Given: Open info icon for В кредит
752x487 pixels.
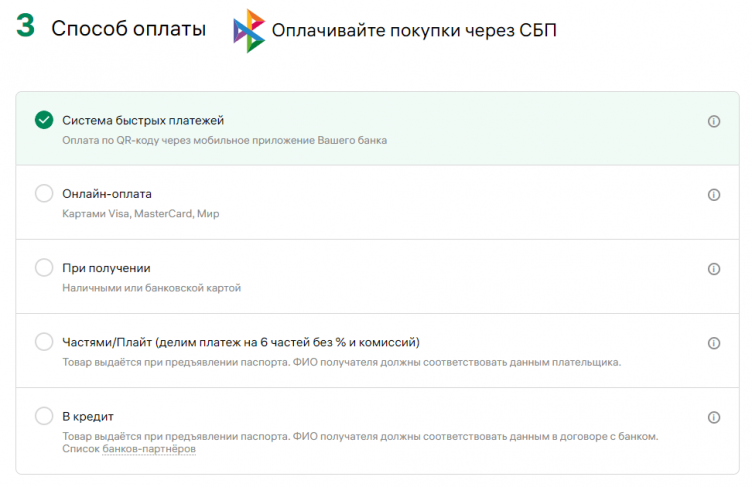Looking at the screenshot, I should [x=714, y=417].
